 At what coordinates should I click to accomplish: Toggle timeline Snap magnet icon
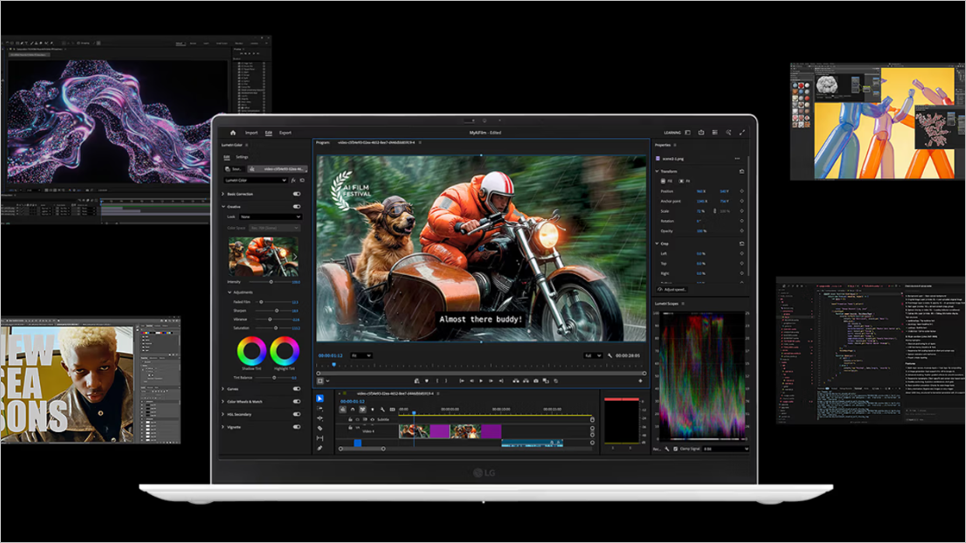[x=352, y=409]
